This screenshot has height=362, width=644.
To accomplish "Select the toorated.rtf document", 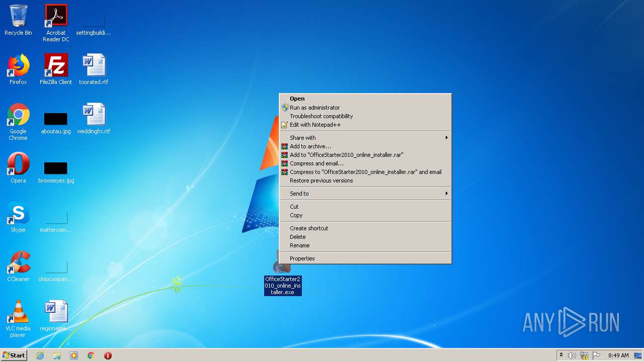I will tap(94, 69).
